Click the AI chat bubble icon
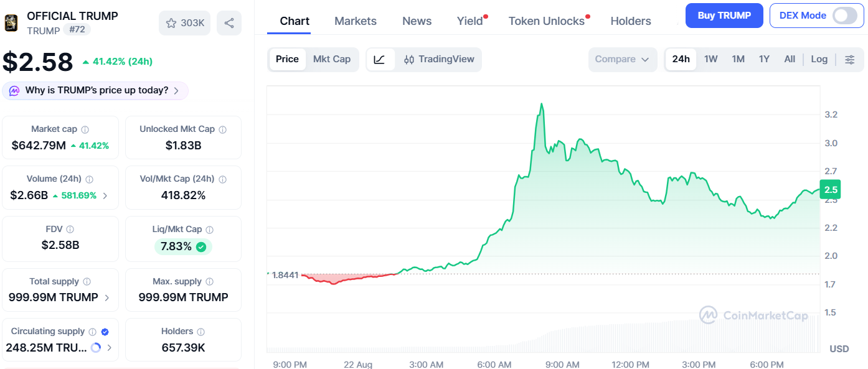Viewport: 868px width, 369px height. point(14,91)
